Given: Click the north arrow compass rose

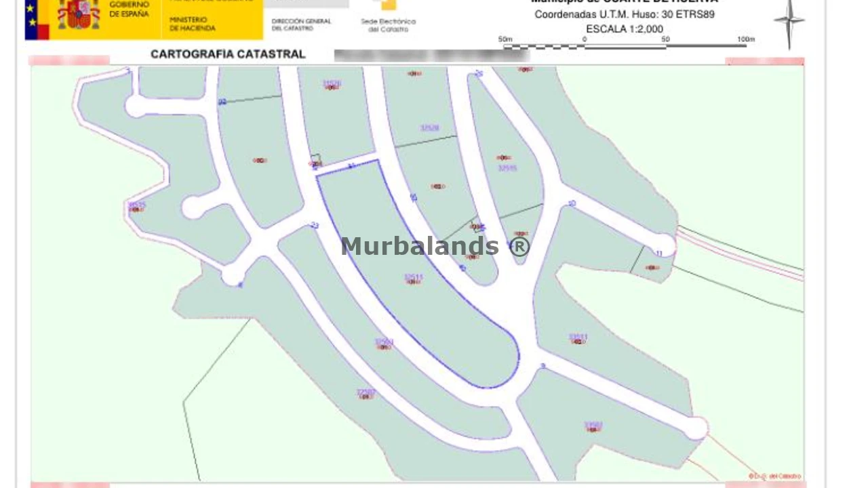Looking at the screenshot, I should point(789,24).
